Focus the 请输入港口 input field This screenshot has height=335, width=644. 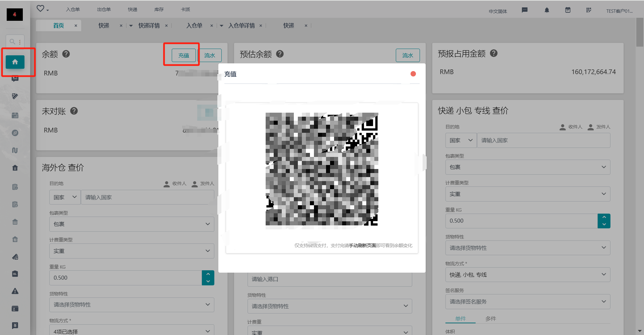[330, 279]
